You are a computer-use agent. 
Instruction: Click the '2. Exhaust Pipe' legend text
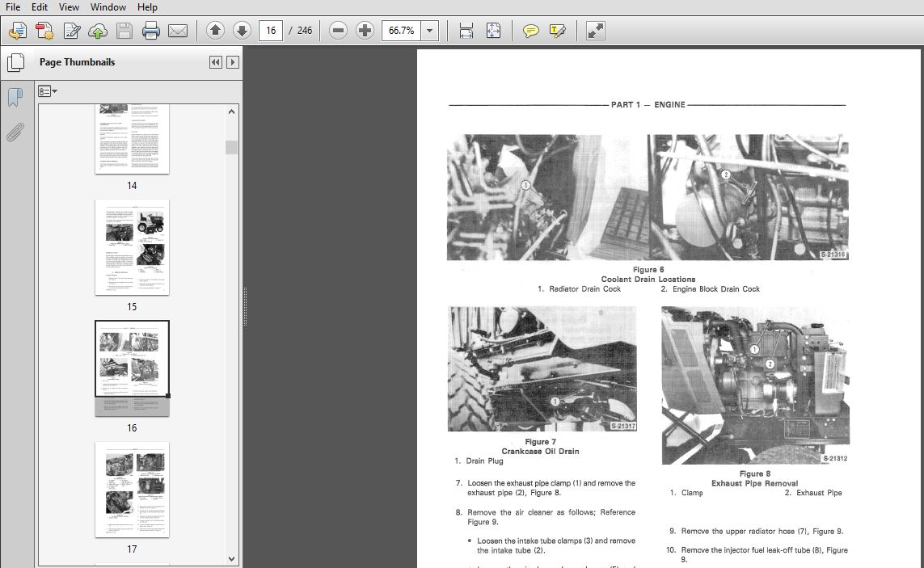pos(813,493)
